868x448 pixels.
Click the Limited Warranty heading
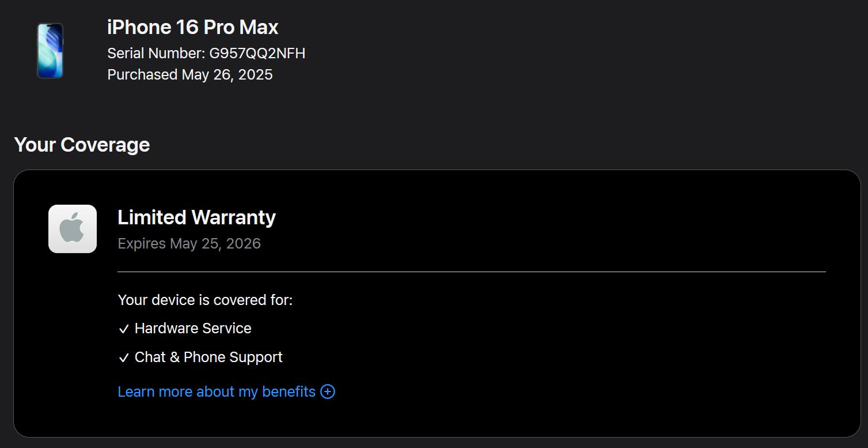[x=196, y=217]
